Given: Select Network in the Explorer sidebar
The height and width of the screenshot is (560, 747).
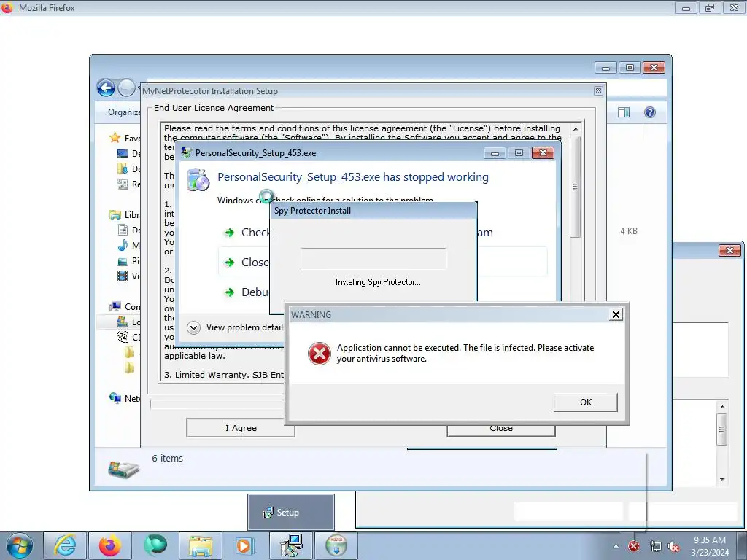Looking at the screenshot, I should (x=125, y=398).
